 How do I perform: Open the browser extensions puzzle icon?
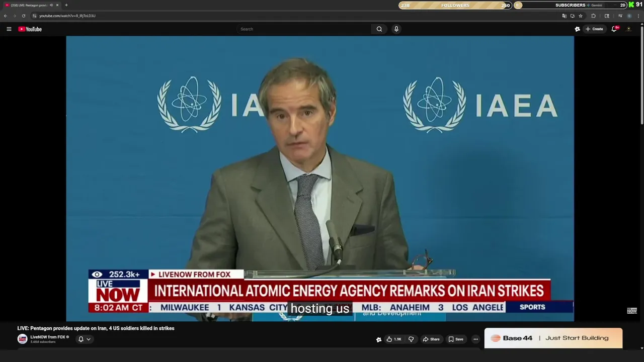(594, 16)
